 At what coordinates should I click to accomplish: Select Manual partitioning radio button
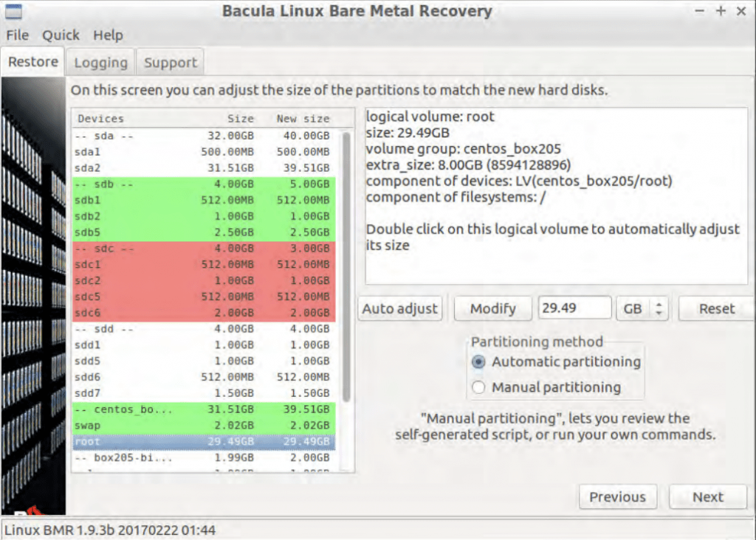(x=479, y=387)
